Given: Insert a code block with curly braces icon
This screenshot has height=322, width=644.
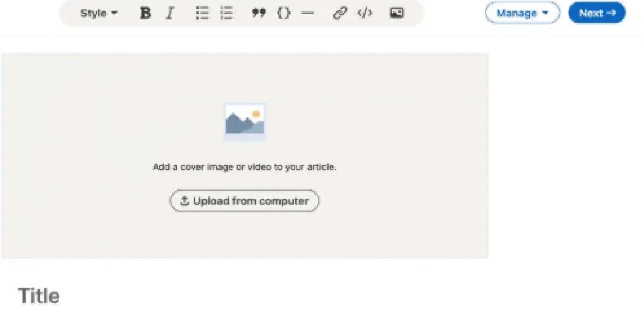Looking at the screenshot, I should 284,13.
